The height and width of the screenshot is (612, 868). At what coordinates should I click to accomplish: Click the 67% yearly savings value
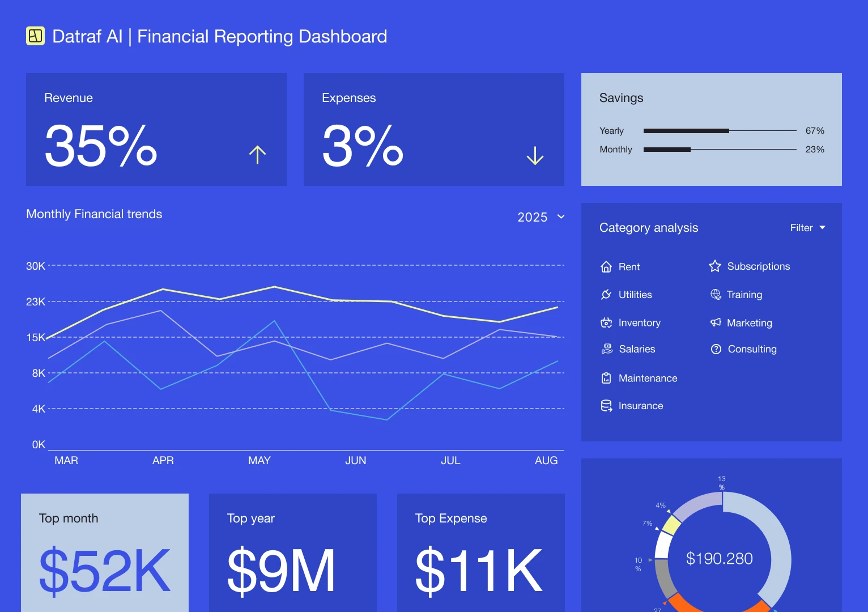point(815,131)
